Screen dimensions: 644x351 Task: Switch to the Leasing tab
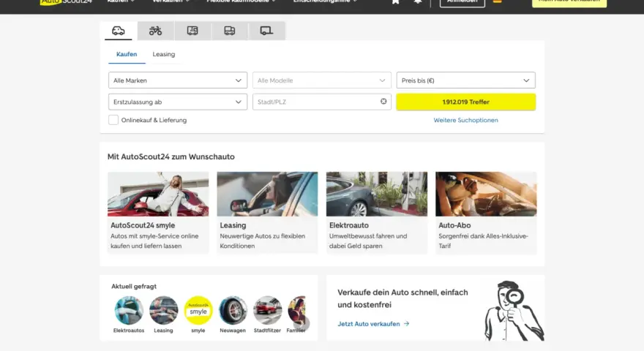tap(163, 54)
